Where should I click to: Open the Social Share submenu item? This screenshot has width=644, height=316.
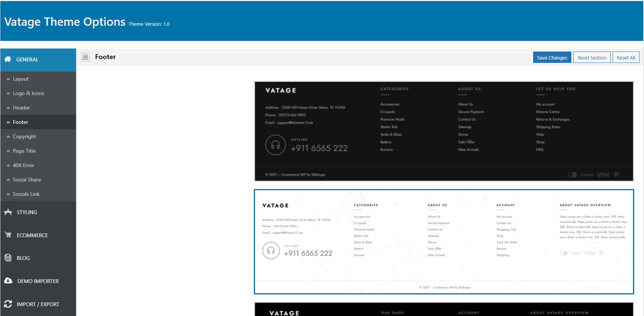tap(38, 180)
